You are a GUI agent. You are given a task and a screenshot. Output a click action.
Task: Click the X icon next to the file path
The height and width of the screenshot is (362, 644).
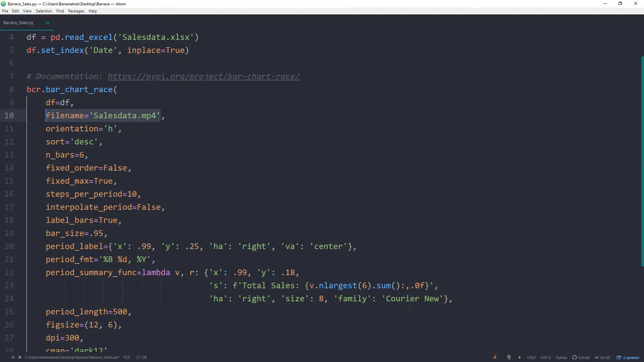point(20,357)
